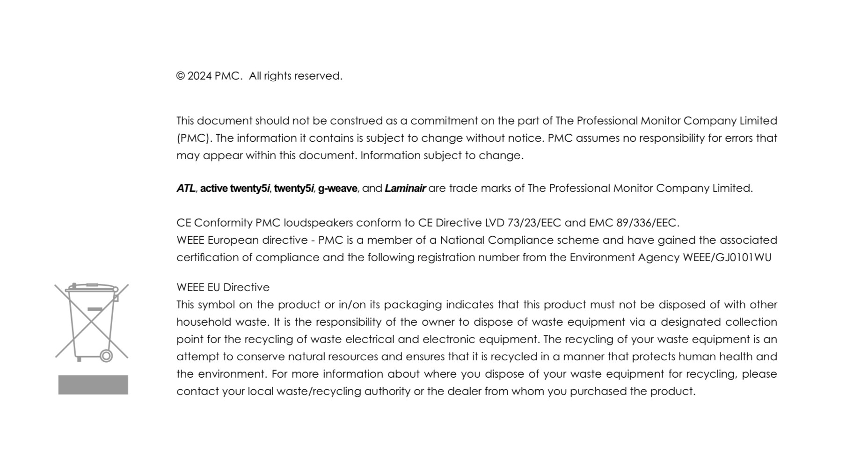Click the "WEEE EU Directive" heading
Image resolution: width=868 pixels, height=453 pixels.
coord(223,287)
